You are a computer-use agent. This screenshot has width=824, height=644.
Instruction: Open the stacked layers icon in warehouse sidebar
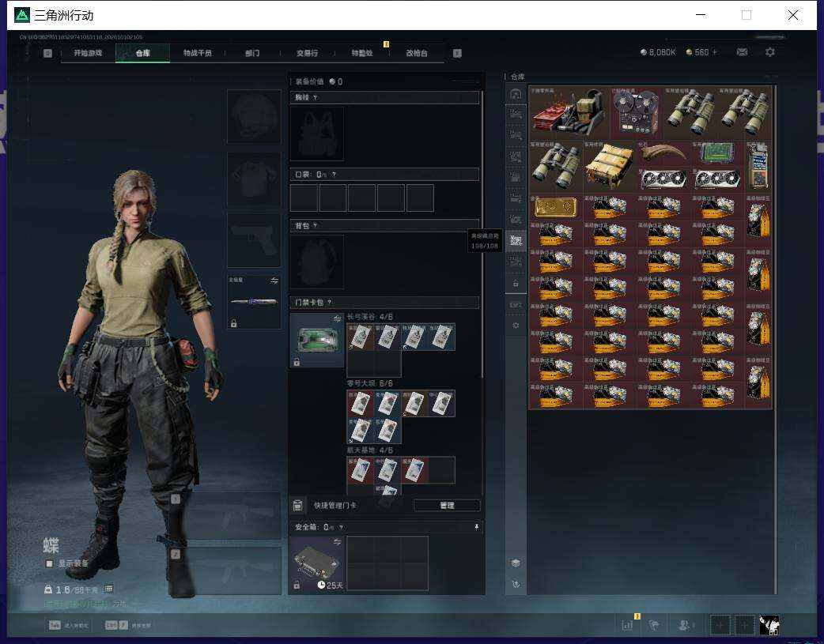[x=516, y=563]
